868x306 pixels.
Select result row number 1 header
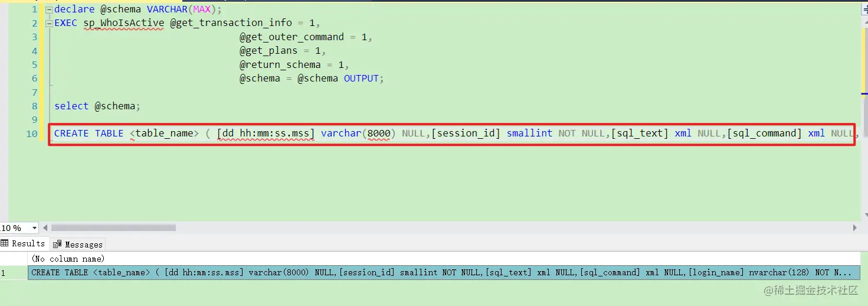tap(14, 272)
